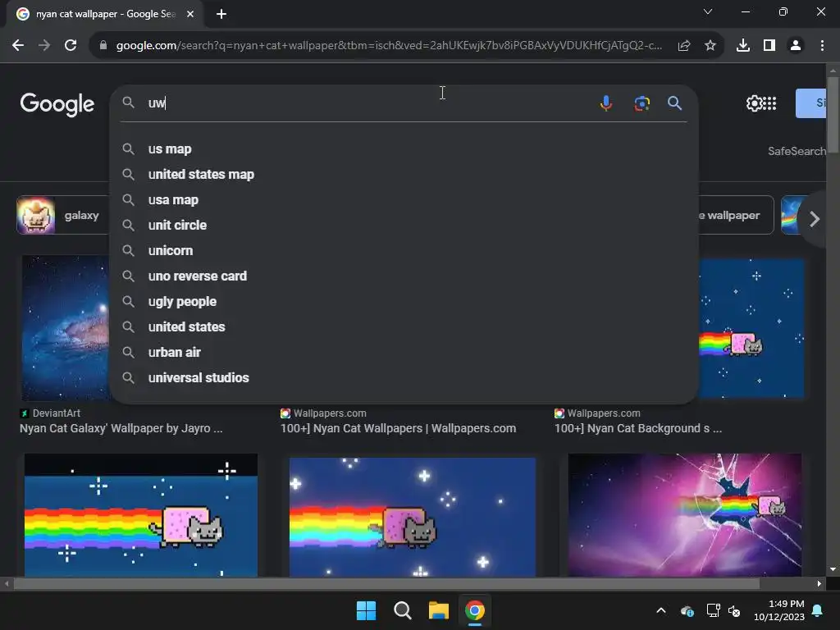The width and height of the screenshot is (840, 630).
Task: Select suggestion 'unit circle'
Action: tap(404, 225)
